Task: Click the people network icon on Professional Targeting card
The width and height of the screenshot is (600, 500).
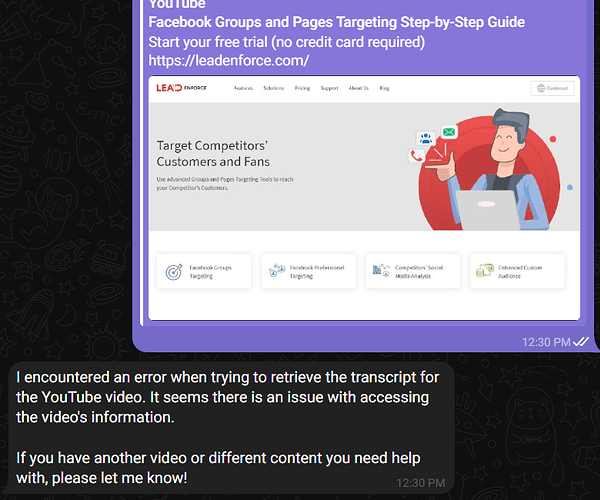Action: point(277,270)
